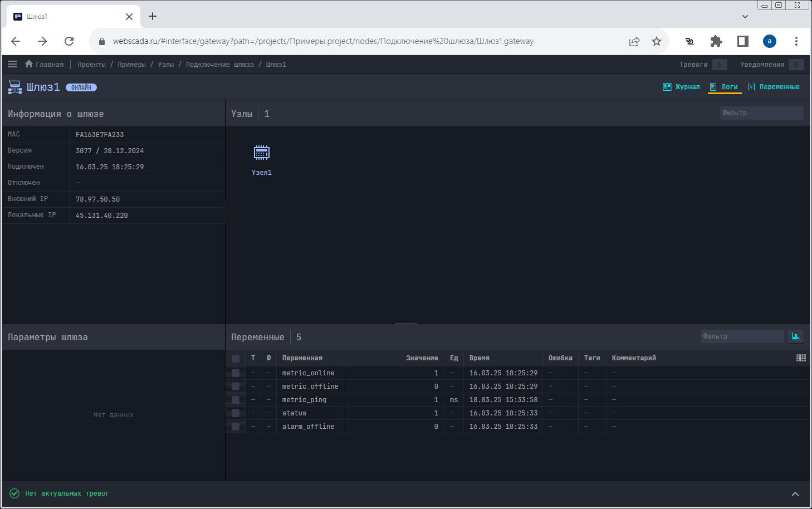Screen dimensions: 812x509
Task: Click the Шлюз1 gateway icon in header
Action: pyautogui.click(x=15, y=87)
